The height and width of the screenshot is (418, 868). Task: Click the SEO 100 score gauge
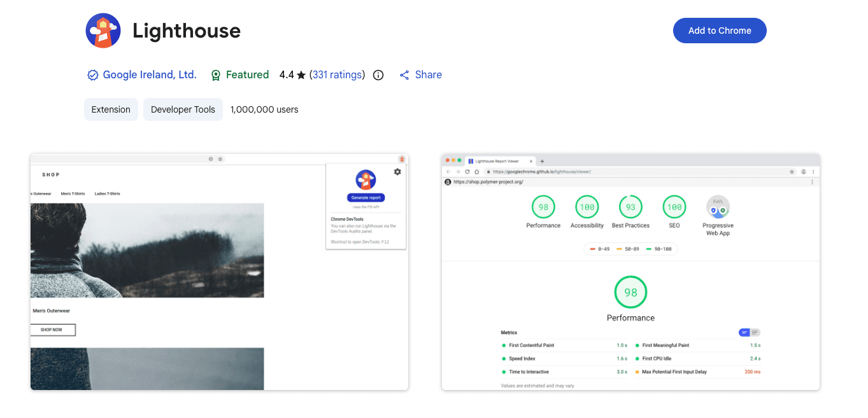click(674, 207)
